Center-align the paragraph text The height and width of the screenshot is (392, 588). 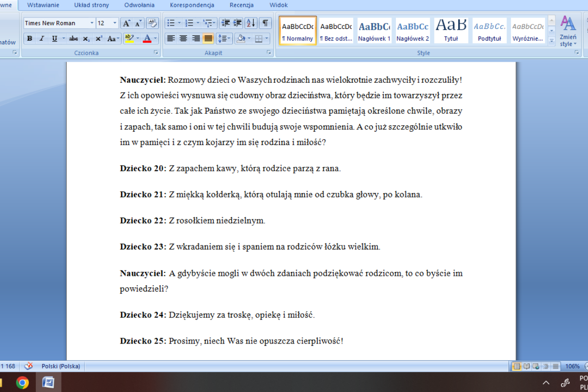pos(183,38)
